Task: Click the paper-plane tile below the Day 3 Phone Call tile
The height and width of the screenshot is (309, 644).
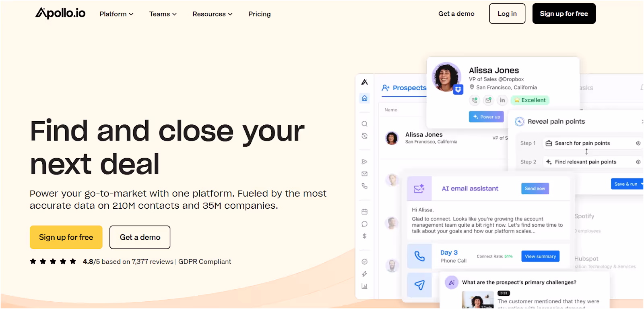Action: (x=419, y=285)
